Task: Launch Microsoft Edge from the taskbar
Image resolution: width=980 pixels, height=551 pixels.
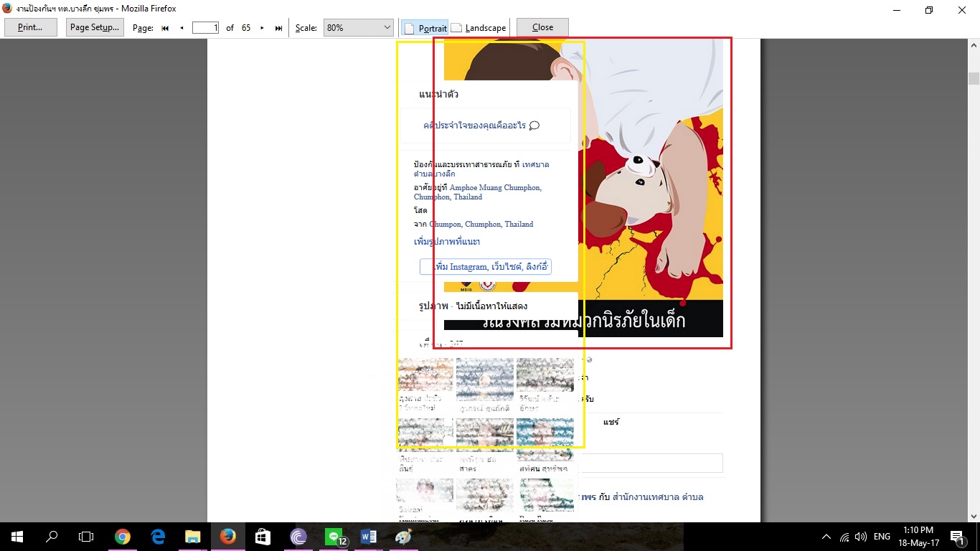Action: pos(158,537)
